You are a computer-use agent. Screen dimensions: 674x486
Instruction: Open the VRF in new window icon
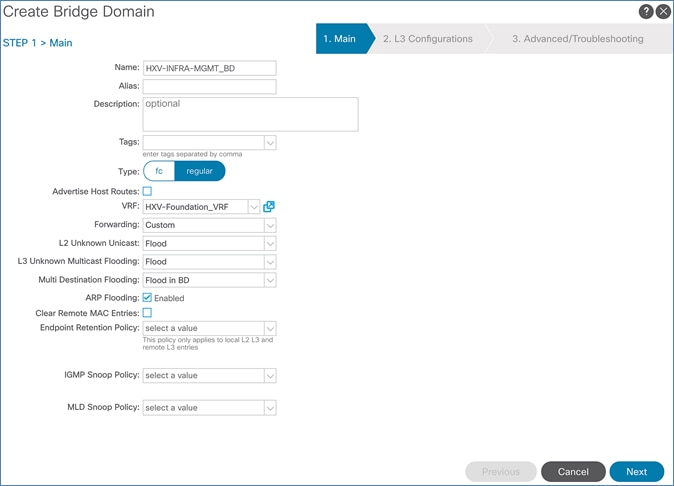(x=269, y=207)
